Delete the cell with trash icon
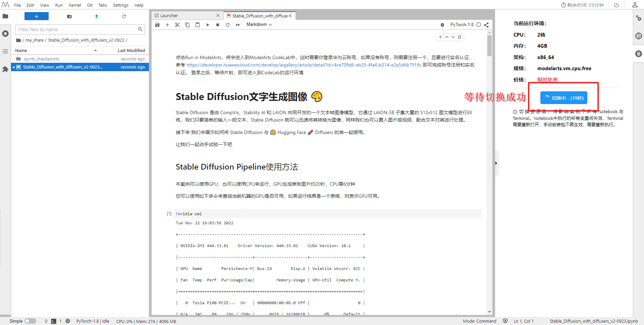The width and height of the screenshot is (644, 325). 460,37
